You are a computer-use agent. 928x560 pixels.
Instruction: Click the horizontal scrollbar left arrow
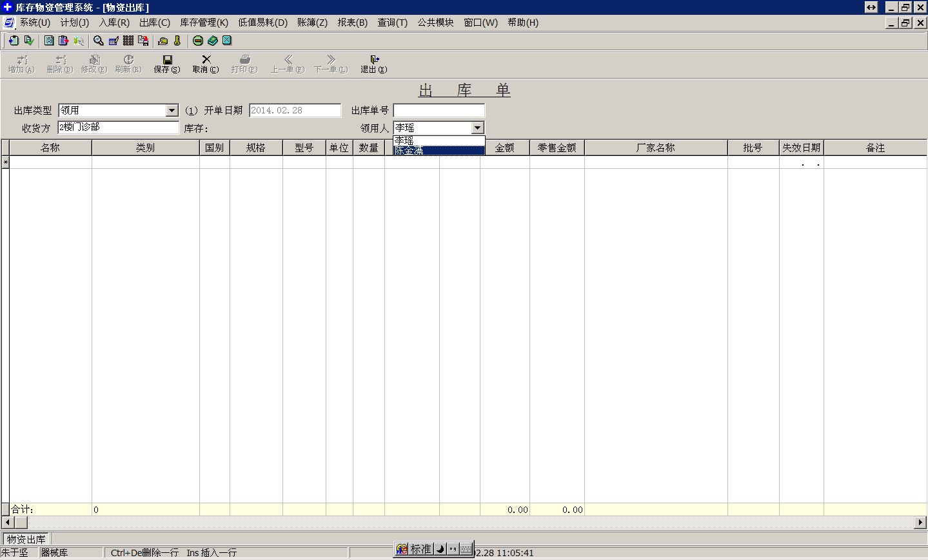(8, 522)
